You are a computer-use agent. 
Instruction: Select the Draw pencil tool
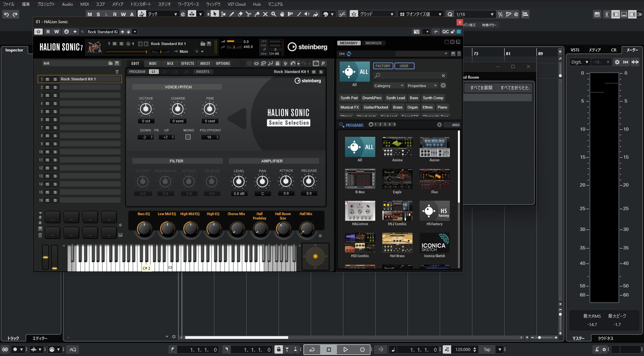click(232, 14)
